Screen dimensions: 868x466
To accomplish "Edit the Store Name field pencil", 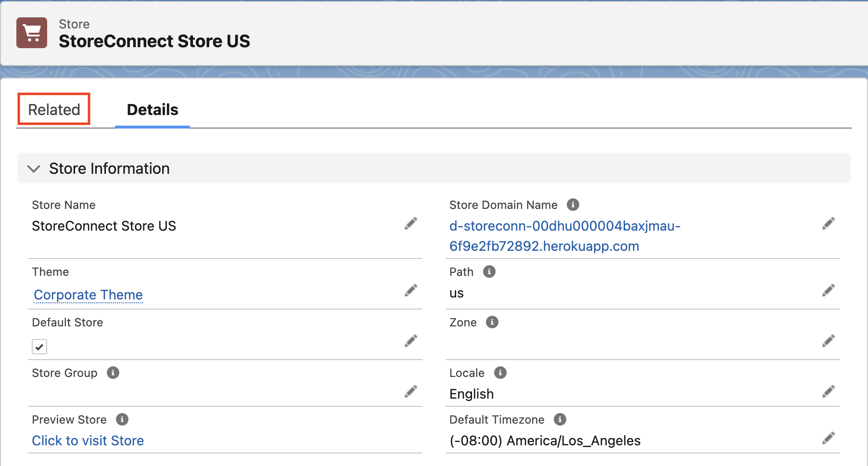I will point(410,223).
